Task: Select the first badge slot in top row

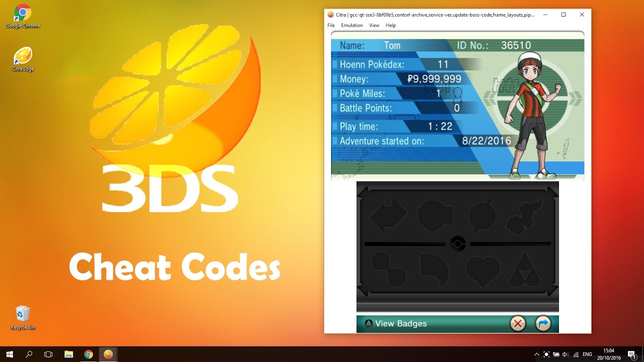Action: (x=388, y=215)
